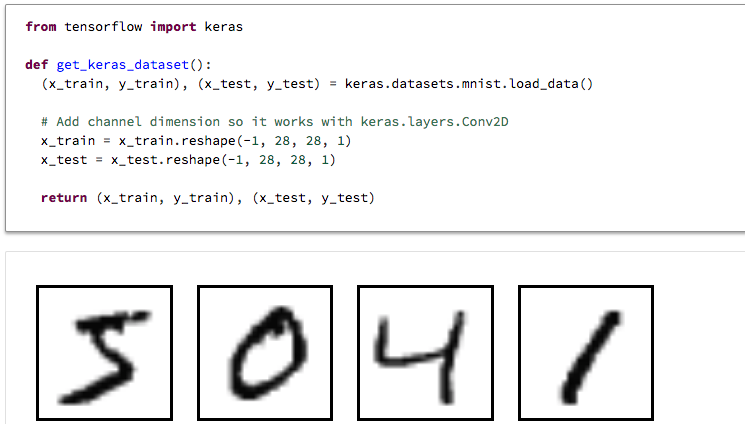Select the handwritten digit 1 image
Viewport: 745px width, 424px height.
pyautogui.click(x=585, y=353)
